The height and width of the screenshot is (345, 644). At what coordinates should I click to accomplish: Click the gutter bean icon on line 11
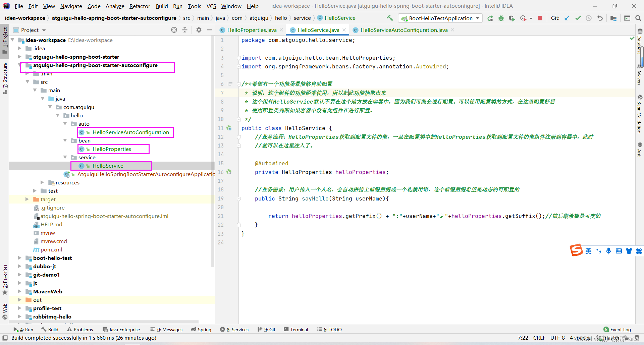[229, 128]
